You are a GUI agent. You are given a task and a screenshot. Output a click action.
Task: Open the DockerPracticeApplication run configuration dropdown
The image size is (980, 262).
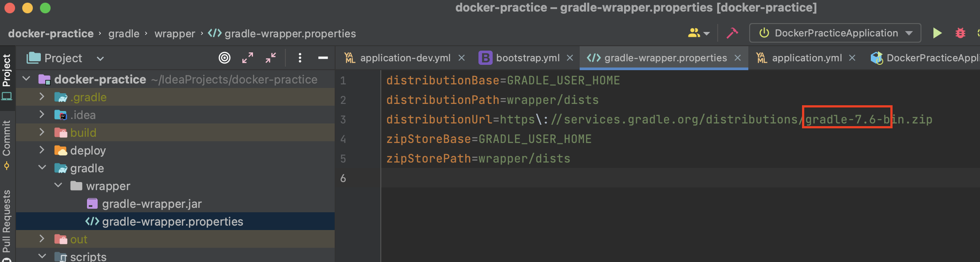[x=835, y=33]
